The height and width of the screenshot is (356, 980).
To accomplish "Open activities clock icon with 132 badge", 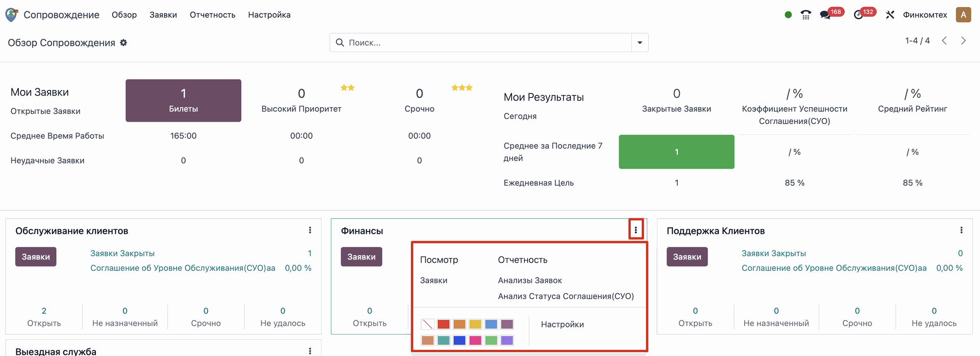I will (x=859, y=15).
